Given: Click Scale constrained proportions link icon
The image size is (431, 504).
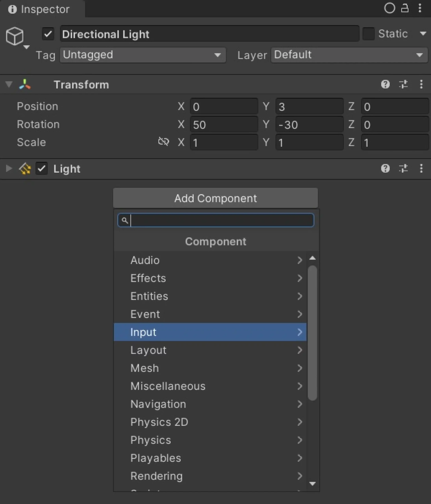Looking at the screenshot, I should tap(164, 141).
